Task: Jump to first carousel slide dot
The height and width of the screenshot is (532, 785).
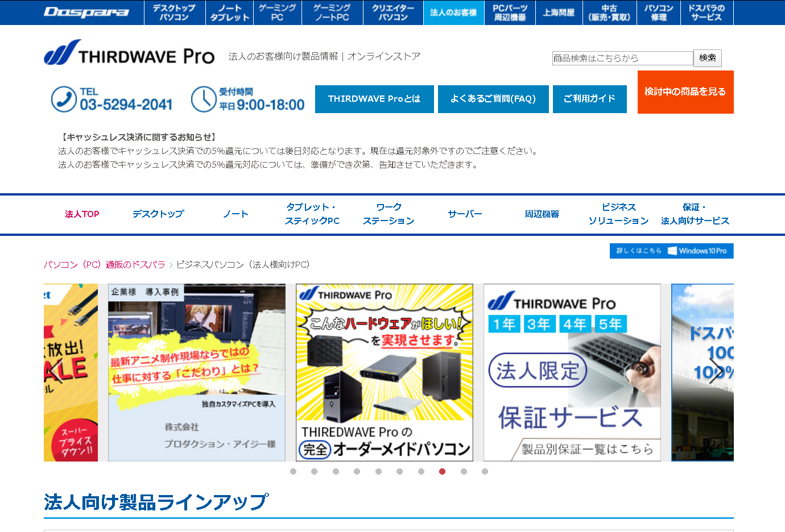Action: (x=293, y=472)
